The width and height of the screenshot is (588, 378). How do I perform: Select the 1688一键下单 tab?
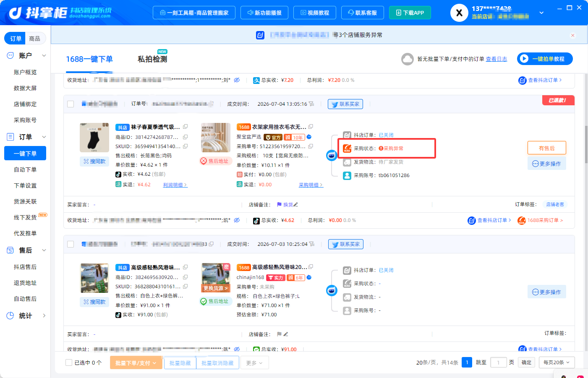pyautogui.click(x=89, y=59)
